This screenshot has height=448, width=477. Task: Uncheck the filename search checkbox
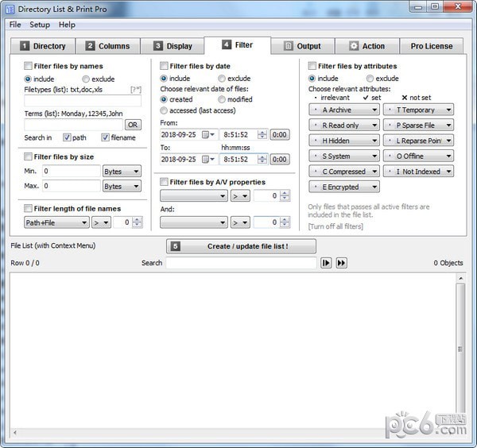click(105, 137)
